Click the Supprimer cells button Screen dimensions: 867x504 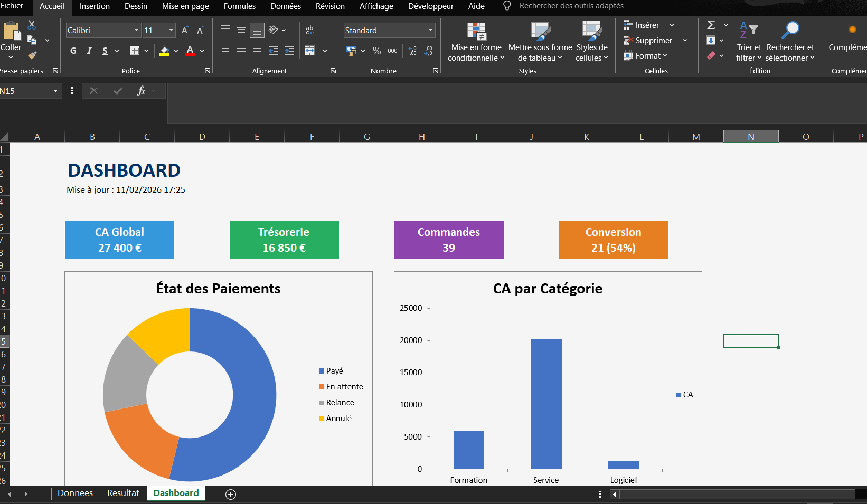pos(653,40)
